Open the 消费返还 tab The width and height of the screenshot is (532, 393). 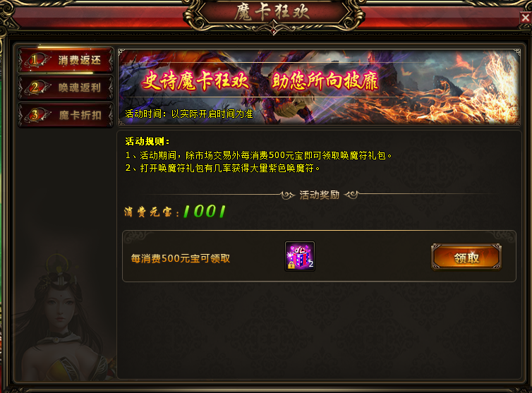(x=66, y=60)
